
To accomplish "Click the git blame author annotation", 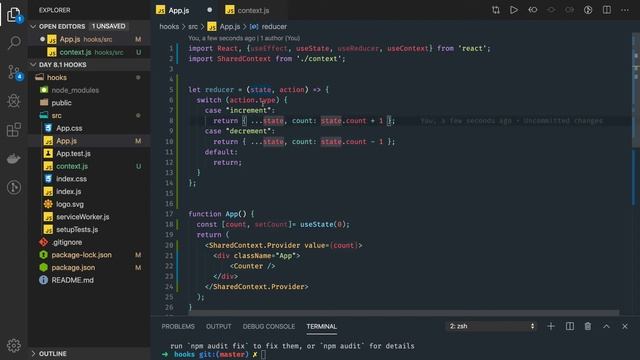I will [x=244, y=38].
